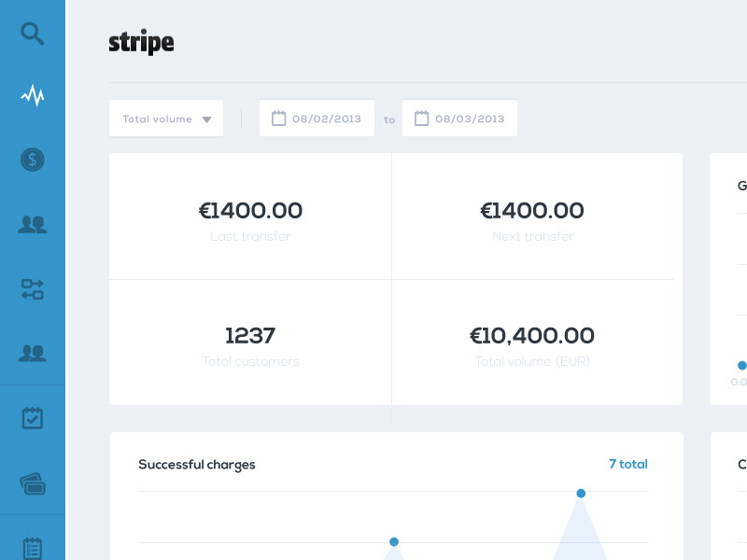This screenshot has width=747, height=560.
Task: Select the lower data point on Successful charges chart
Action: 394,541
